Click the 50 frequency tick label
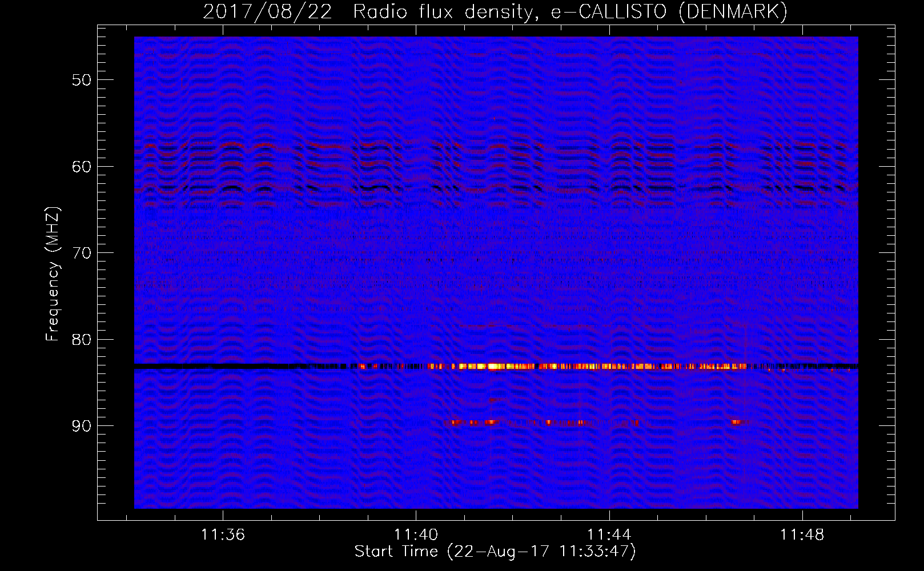924x571 pixels. coord(81,79)
